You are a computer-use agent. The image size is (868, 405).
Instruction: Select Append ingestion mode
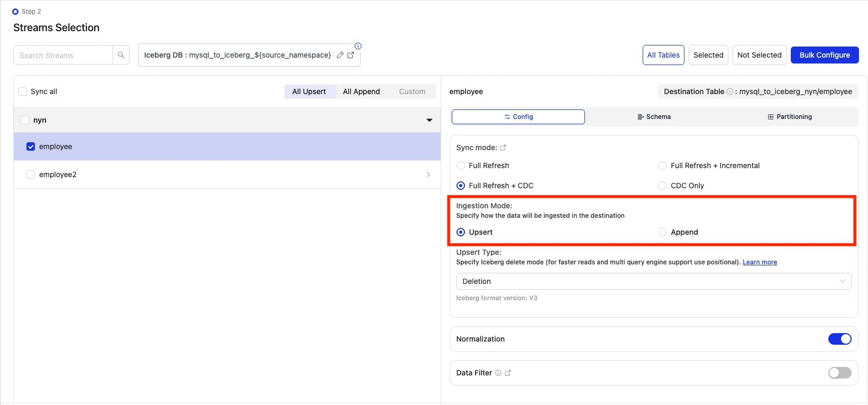coord(662,232)
